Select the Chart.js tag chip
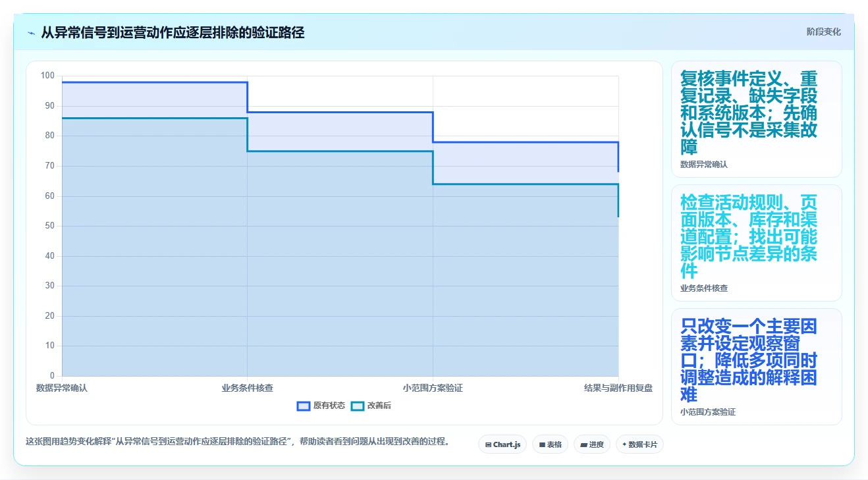Screen dimensions: 868x480 (502, 444)
